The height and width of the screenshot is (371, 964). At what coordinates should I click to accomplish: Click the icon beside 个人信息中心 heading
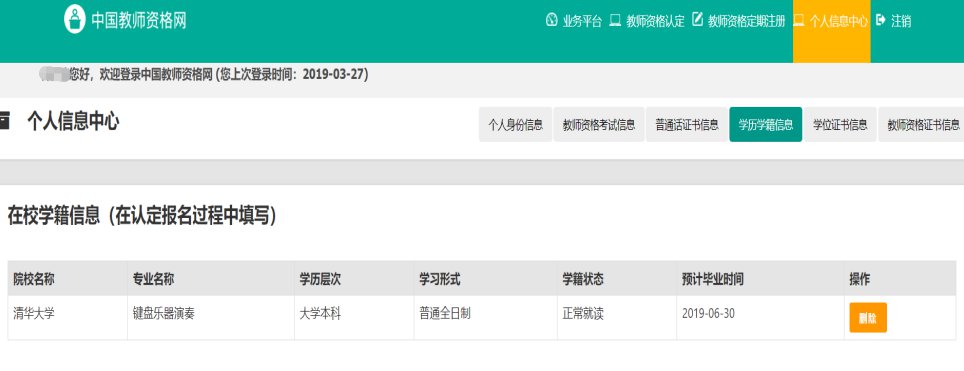tap(4, 121)
